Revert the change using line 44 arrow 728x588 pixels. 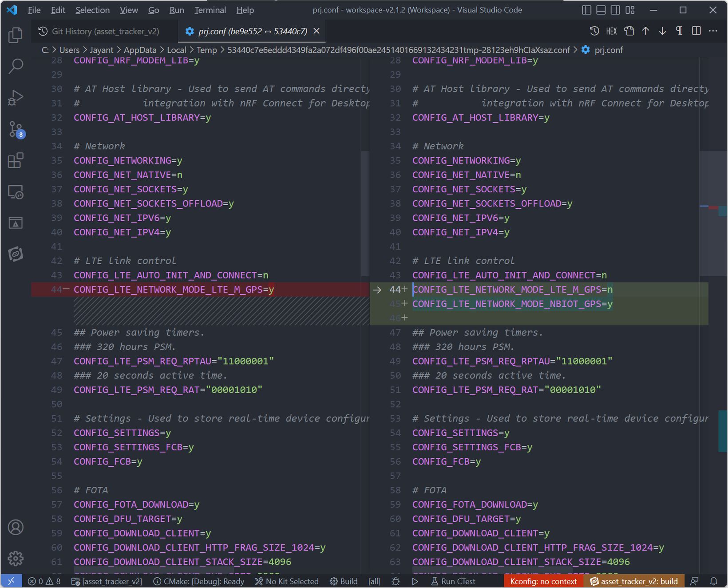coord(377,290)
